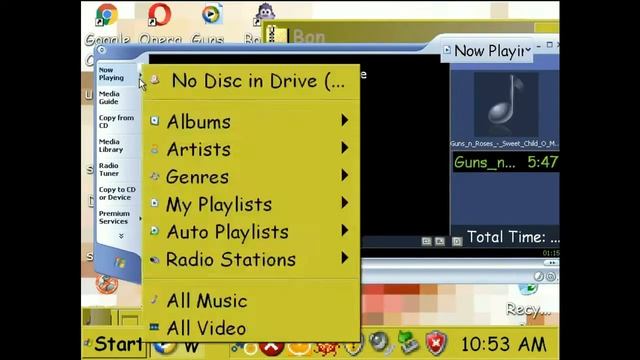640x360 pixels.
Task: Click the Windows logo on the player sidebar
Action: 120,262
